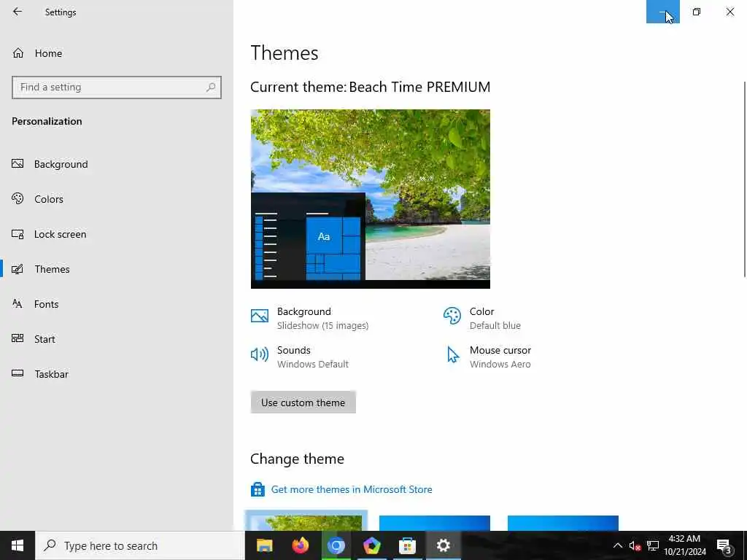Image resolution: width=747 pixels, height=560 pixels.
Task: Click the Colors palette icon in sidebar
Action: pyautogui.click(x=18, y=198)
